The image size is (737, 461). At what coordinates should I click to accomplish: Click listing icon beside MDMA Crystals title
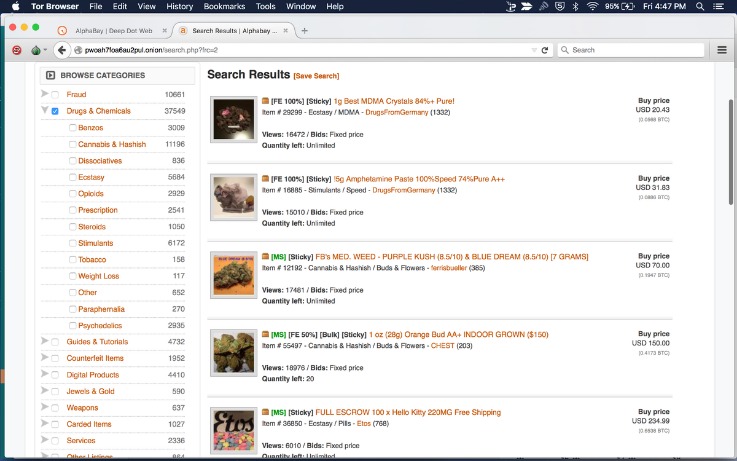click(266, 101)
